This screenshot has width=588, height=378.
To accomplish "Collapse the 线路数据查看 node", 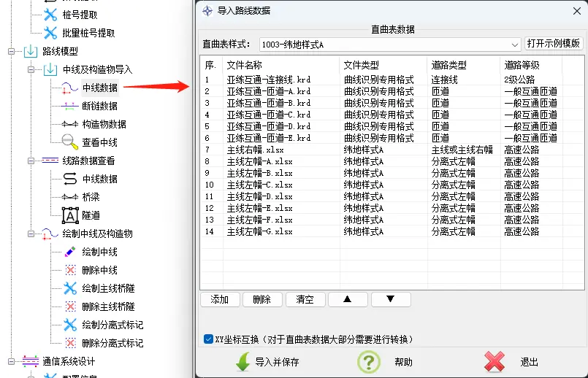I will pos(31,161).
